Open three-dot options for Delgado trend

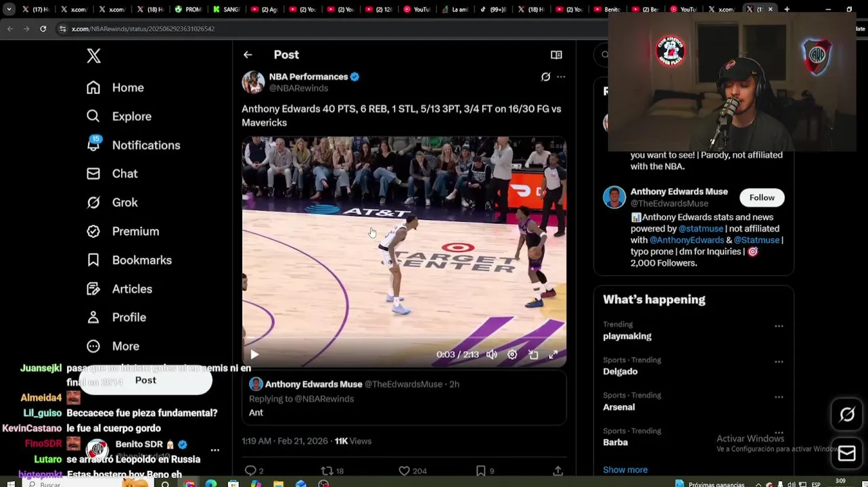(779, 362)
